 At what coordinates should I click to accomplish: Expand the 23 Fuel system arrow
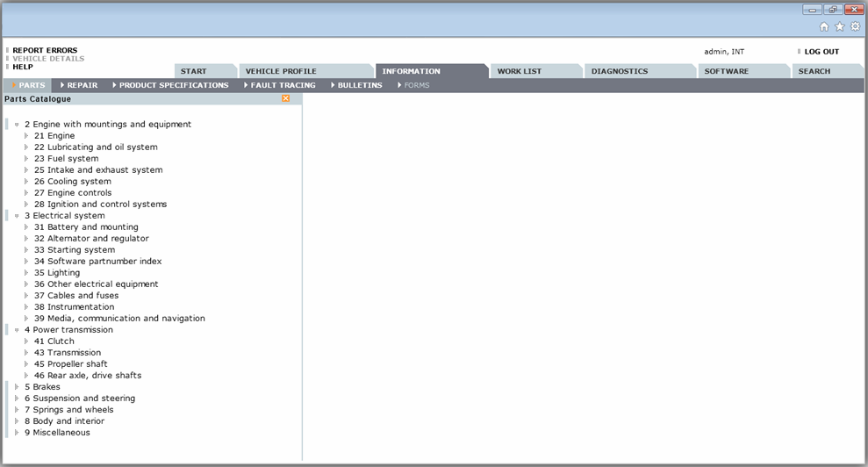(26, 158)
